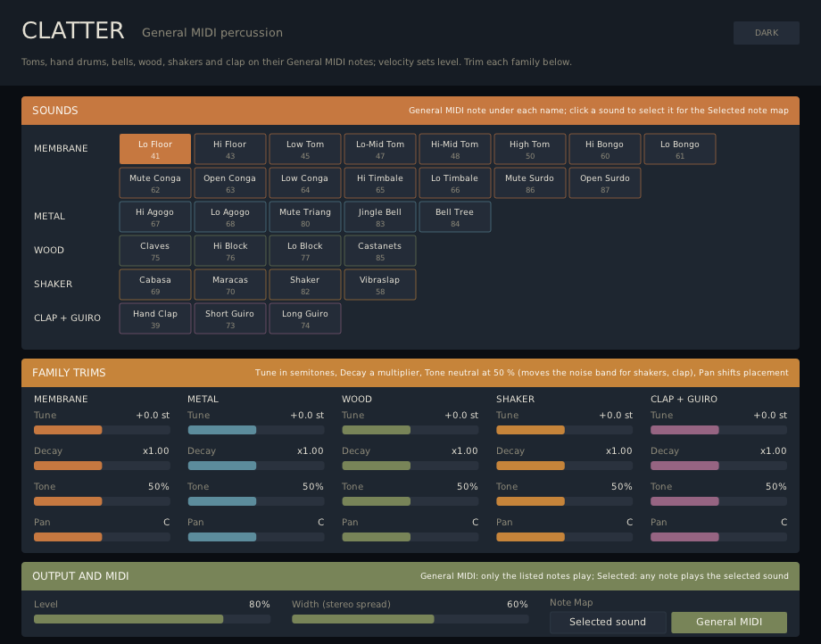Click the SOUNDS section header
The width and height of the screenshot is (821, 644).
410,111
